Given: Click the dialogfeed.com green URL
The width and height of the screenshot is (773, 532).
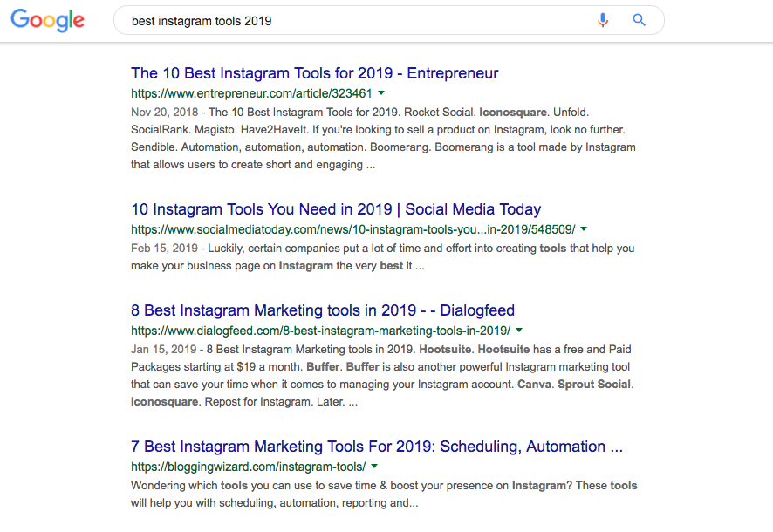Looking at the screenshot, I should point(320,331).
